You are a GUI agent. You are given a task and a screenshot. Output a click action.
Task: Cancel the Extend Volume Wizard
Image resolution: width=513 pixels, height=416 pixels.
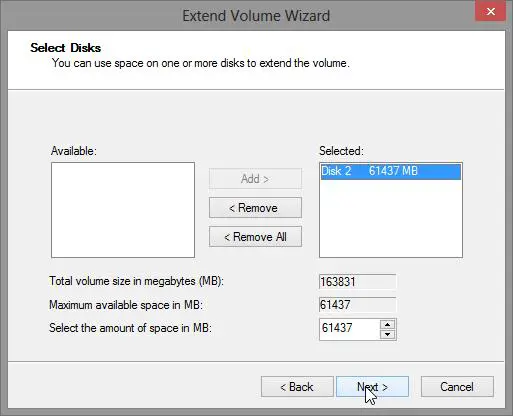pos(457,387)
